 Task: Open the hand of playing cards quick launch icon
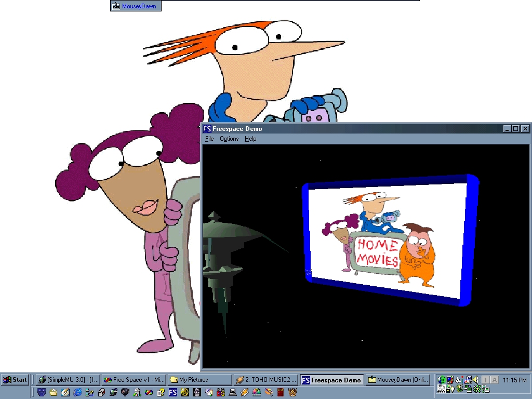click(209, 392)
